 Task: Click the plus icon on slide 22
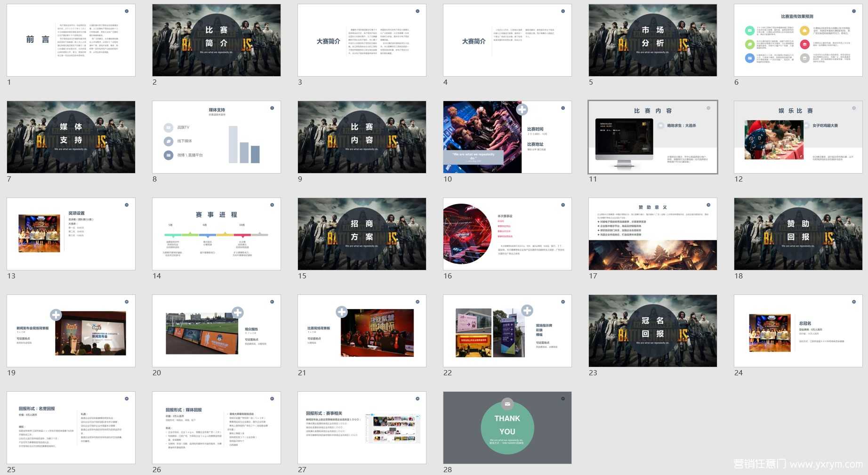tap(527, 310)
